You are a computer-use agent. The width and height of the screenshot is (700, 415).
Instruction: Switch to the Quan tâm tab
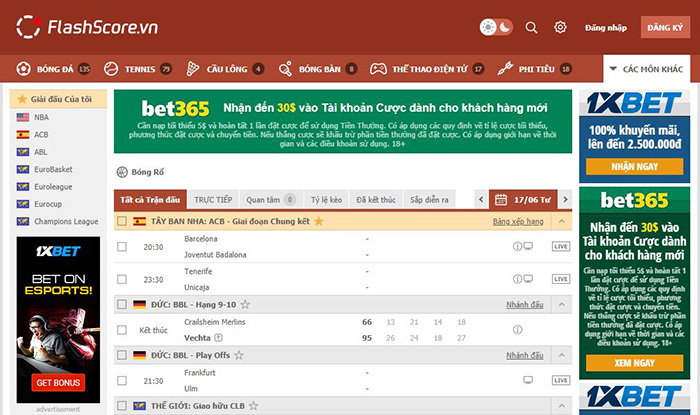coord(271,200)
